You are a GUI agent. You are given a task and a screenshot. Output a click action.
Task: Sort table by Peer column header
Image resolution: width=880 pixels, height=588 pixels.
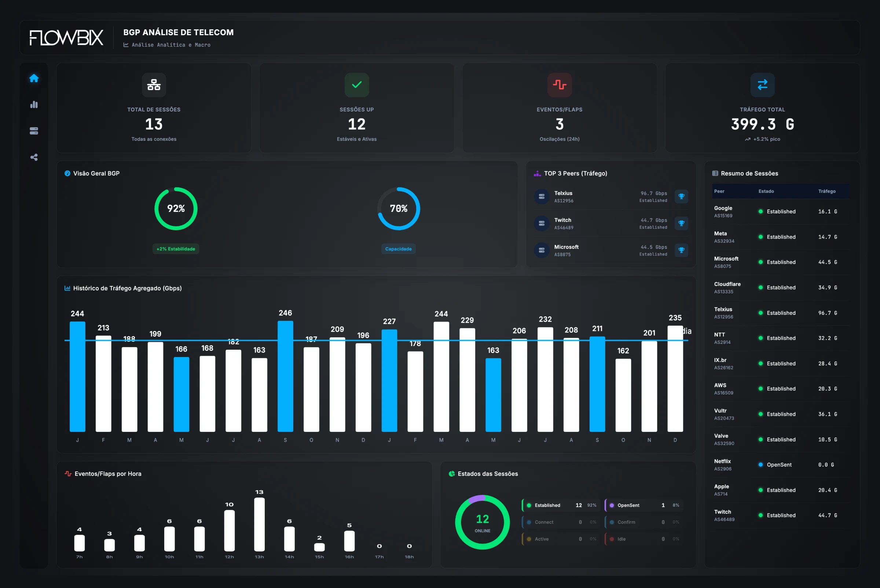coord(719,191)
